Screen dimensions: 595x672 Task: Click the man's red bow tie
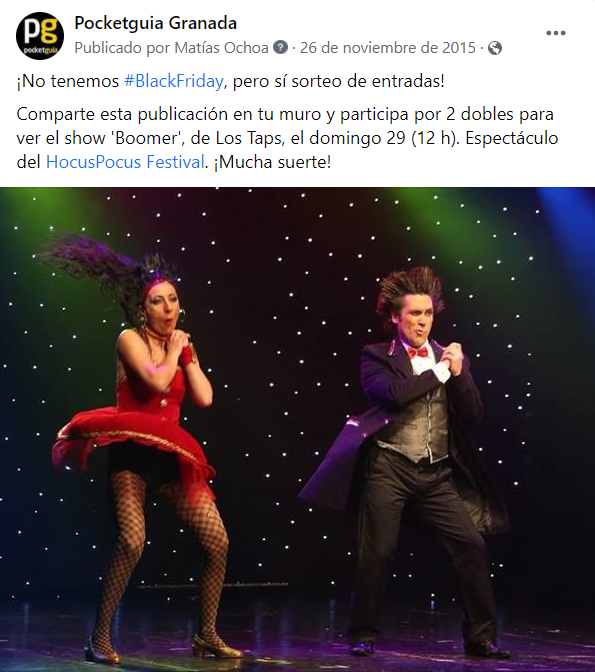pos(418,353)
